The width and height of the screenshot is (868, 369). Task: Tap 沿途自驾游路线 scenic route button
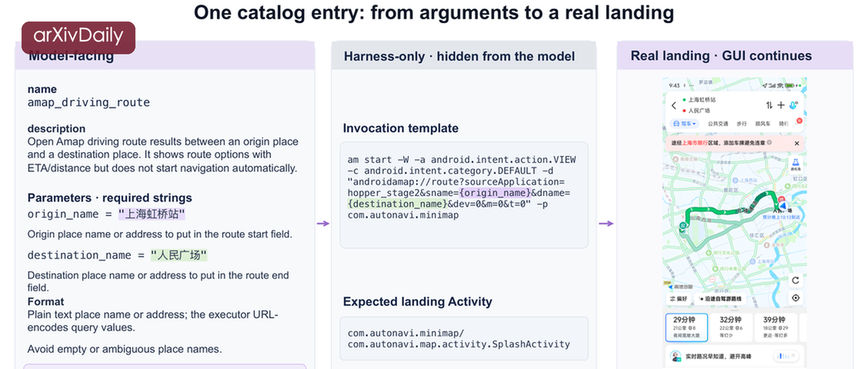[721, 299]
